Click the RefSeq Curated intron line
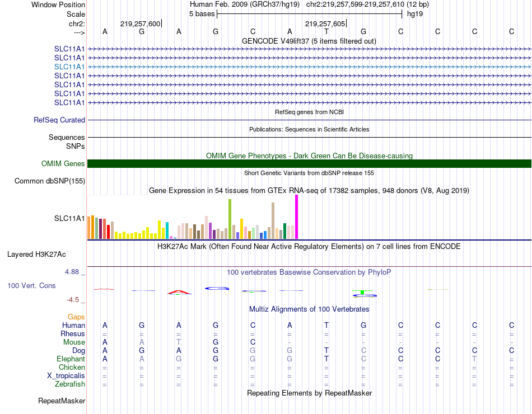532x414 pixels. pyautogui.click(x=310, y=120)
